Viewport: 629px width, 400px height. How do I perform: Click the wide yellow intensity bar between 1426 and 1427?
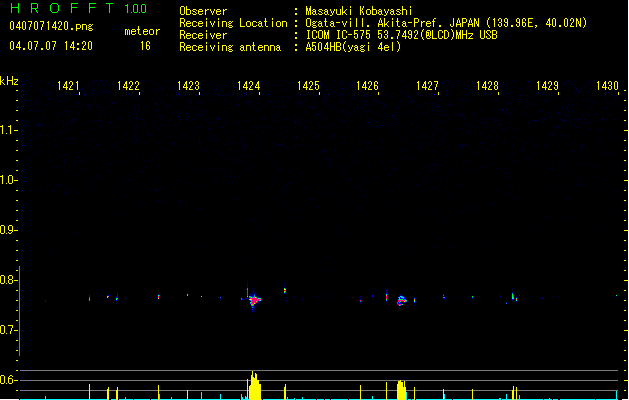(x=401, y=390)
